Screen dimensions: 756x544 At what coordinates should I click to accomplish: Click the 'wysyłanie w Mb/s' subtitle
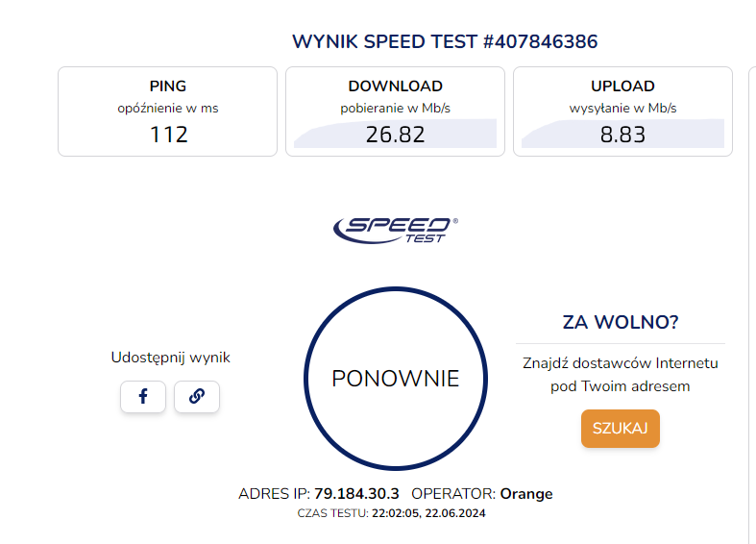pyautogui.click(x=622, y=109)
